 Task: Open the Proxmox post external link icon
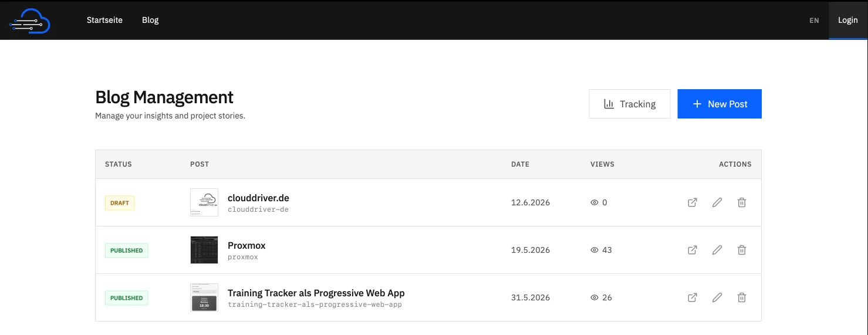[x=693, y=250]
